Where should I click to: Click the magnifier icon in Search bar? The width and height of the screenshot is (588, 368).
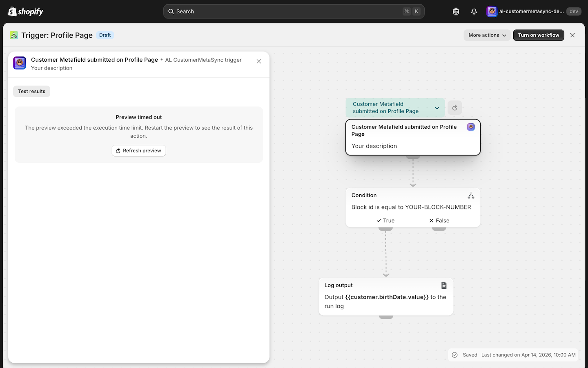pyautogui.click(x=171, y=11)
